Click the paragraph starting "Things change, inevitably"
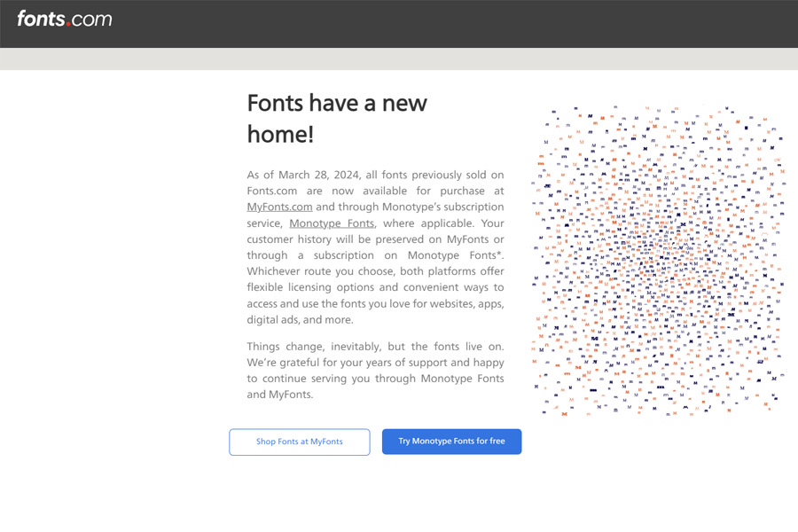This screenshot has height=532, width=798. coord(376,370)
